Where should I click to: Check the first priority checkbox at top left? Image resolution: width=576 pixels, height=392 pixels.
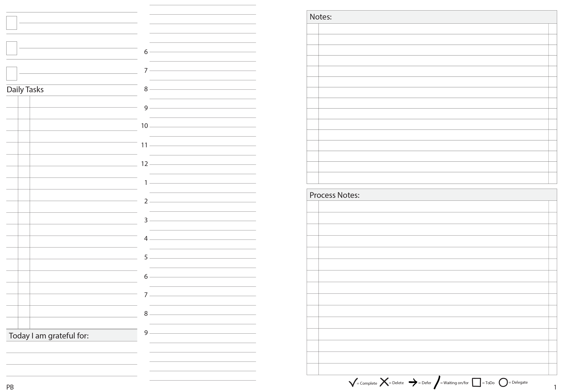click(11, 23)
